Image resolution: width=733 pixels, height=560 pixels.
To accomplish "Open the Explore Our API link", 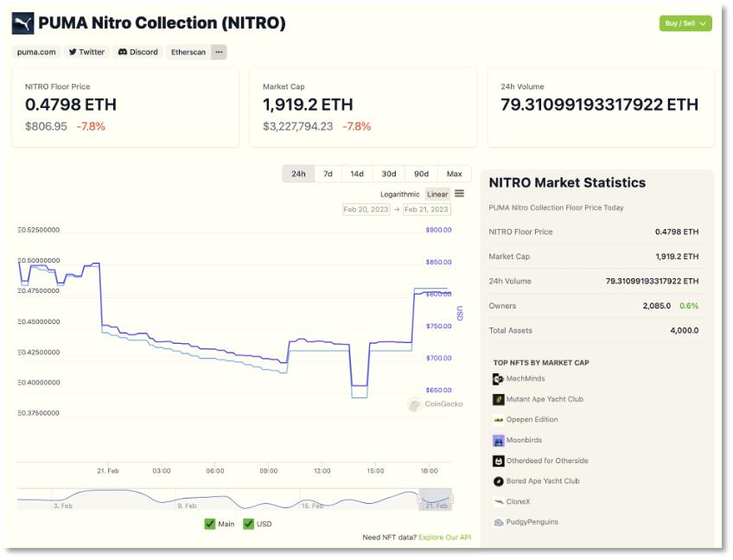I will click(444, 538).
